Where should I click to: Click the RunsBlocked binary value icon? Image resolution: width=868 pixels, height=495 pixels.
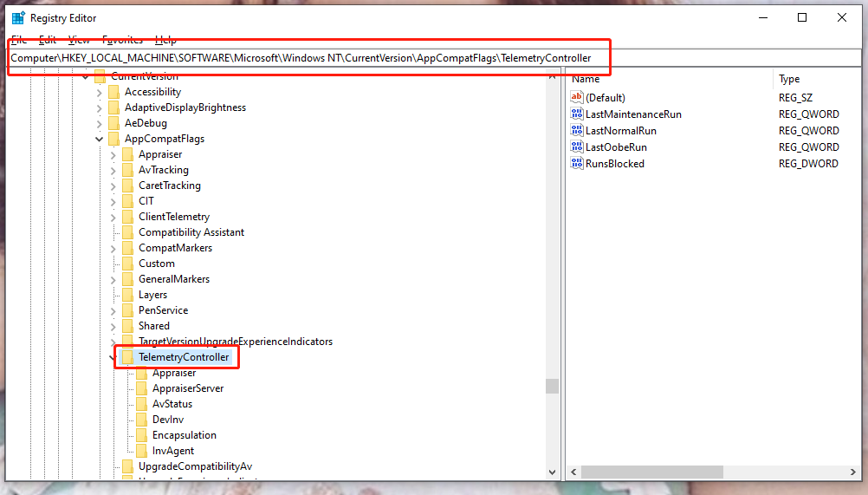click(576, 163)
